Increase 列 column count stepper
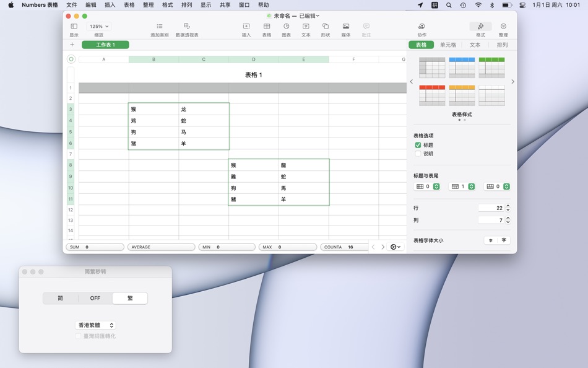The image size is (588, 368). click(x=508, y=219)
